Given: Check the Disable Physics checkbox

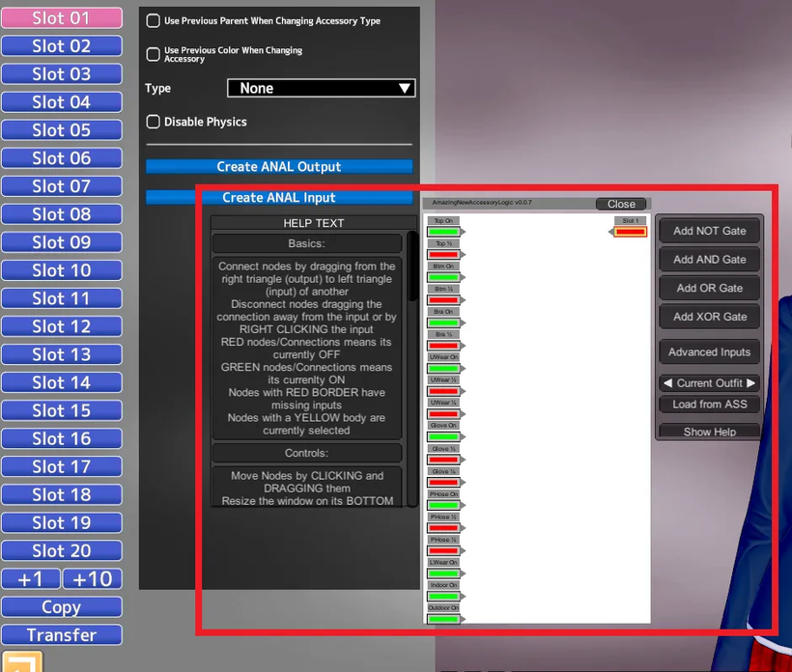Looking at the screenshot, I should (x=153, y=122).
